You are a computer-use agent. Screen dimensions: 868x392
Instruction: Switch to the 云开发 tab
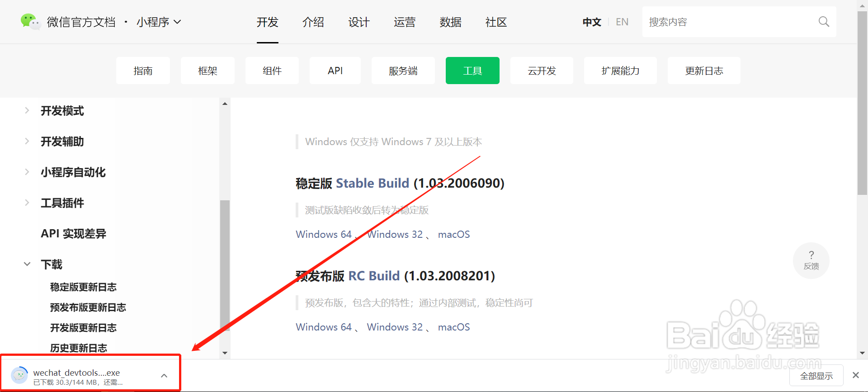pyautogui.click(x=542, y=71)
